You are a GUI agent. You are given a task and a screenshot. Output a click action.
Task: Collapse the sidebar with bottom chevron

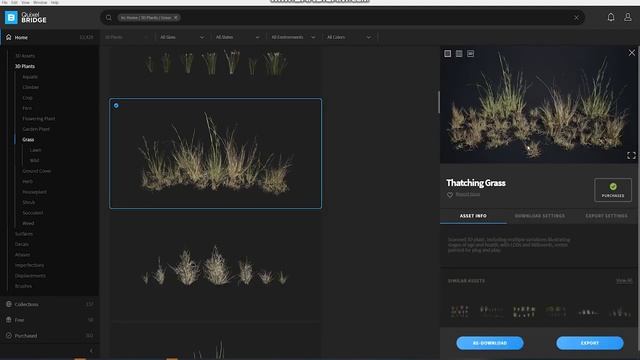(x=91, y=351)
